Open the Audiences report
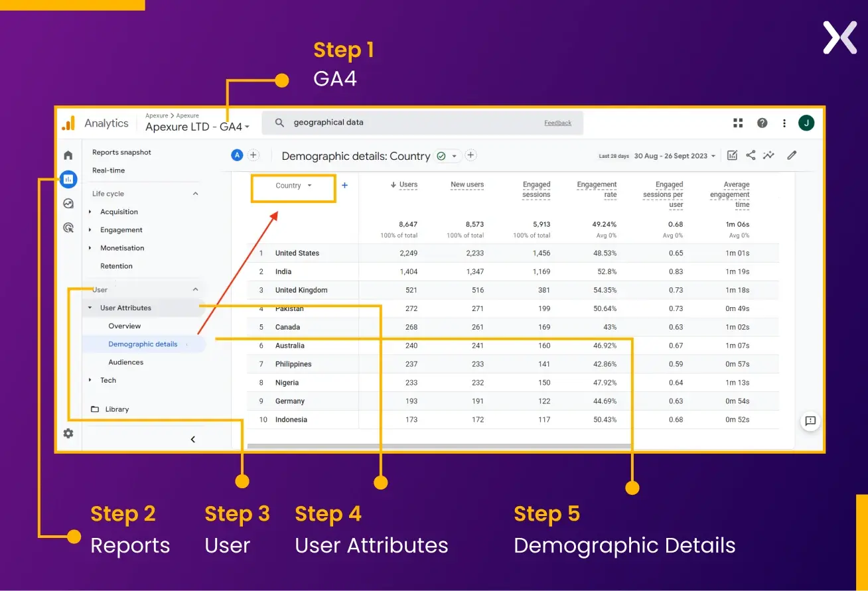868x591 pixels. pyautogui.click(x=126, y=362)
